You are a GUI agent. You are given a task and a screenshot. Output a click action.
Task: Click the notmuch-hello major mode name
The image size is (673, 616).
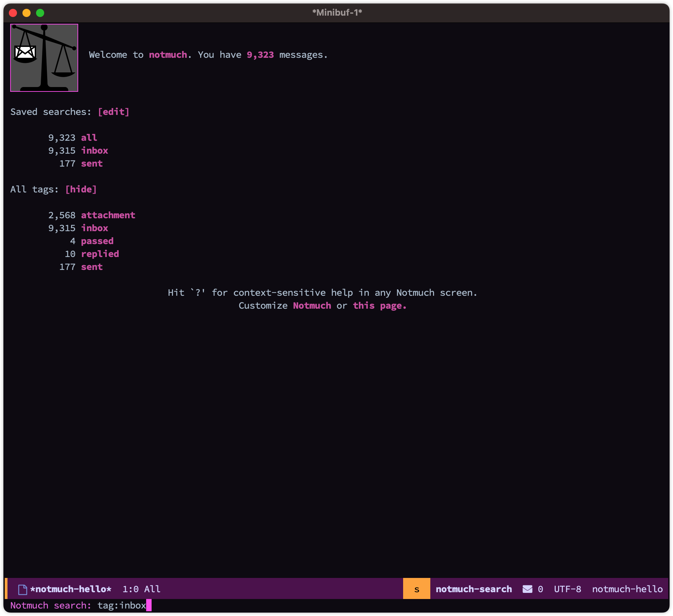[x=627, y=589]
